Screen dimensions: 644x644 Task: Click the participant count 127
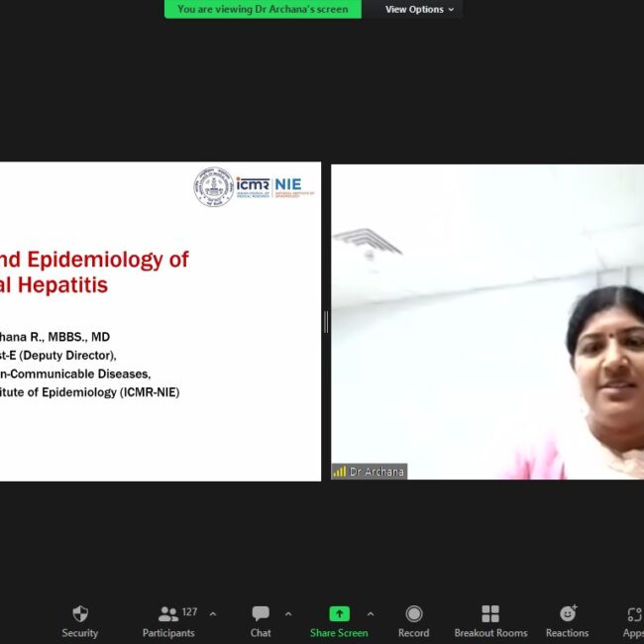pos(189,612)
